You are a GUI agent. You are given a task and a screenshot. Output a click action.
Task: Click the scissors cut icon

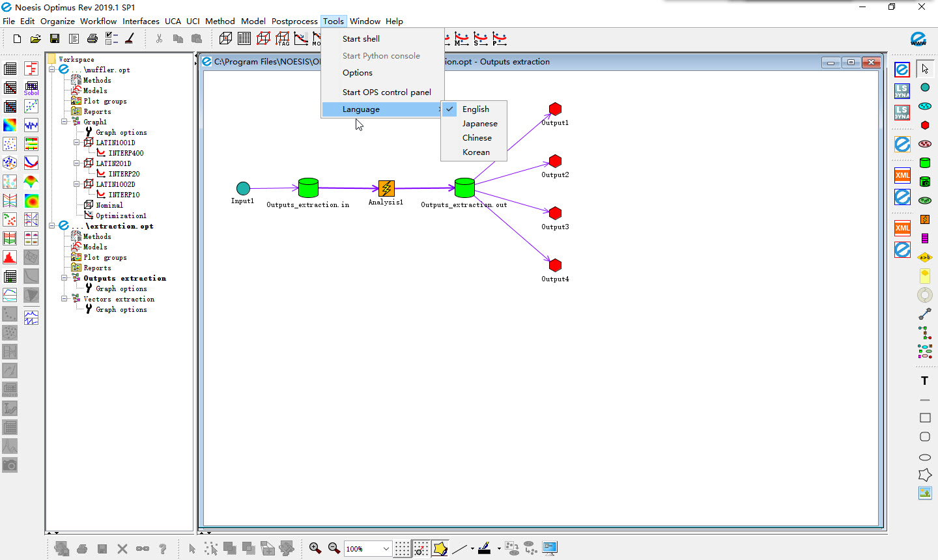click(x=159, y=39)
